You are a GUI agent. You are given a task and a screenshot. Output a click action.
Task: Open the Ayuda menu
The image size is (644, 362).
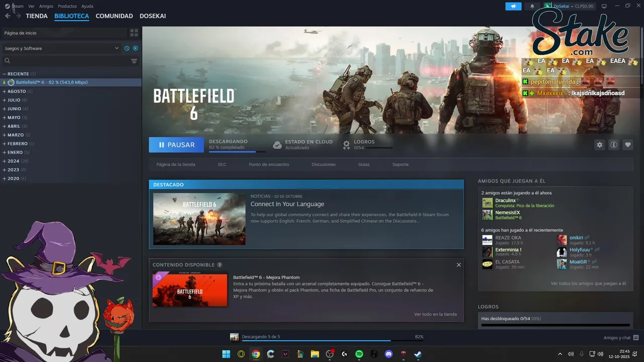pyautogui.click(x=87, y=6)
